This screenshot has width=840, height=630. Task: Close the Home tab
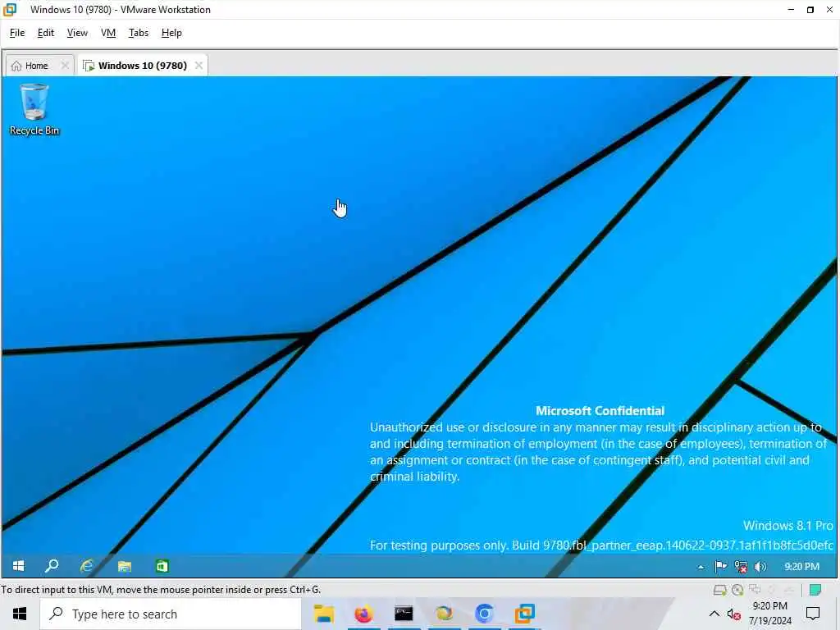pyautogui.click(x=65, y=66)
